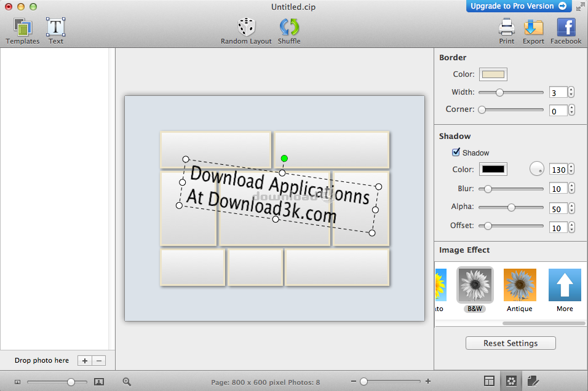This screenshot has width=588, height=391.
Task: Switch to photo effects tab icon
Action: tap(511, 381)
